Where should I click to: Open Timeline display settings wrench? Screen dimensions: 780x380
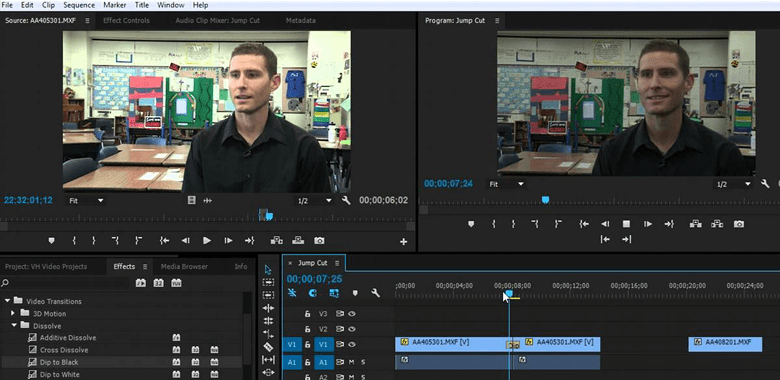point(376,293)
